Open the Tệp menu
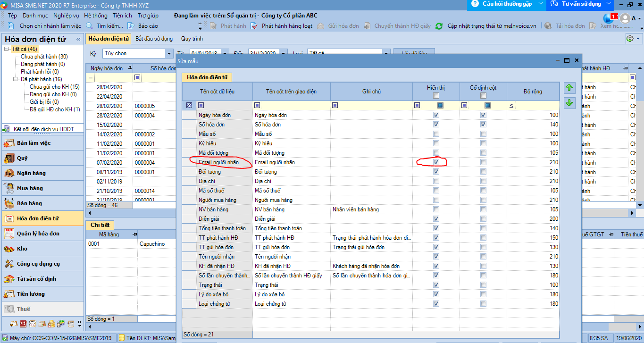Image resolution: width=644 pixels, height=343 pixels. [12, 16]
